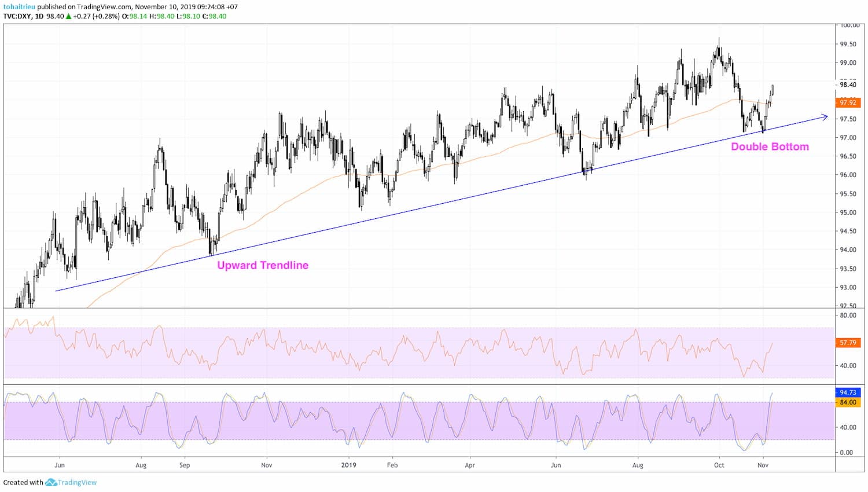This screenshot has height=492, width=868.
Task: Click the Double Bottom annotation text
Action: point(771,146)
